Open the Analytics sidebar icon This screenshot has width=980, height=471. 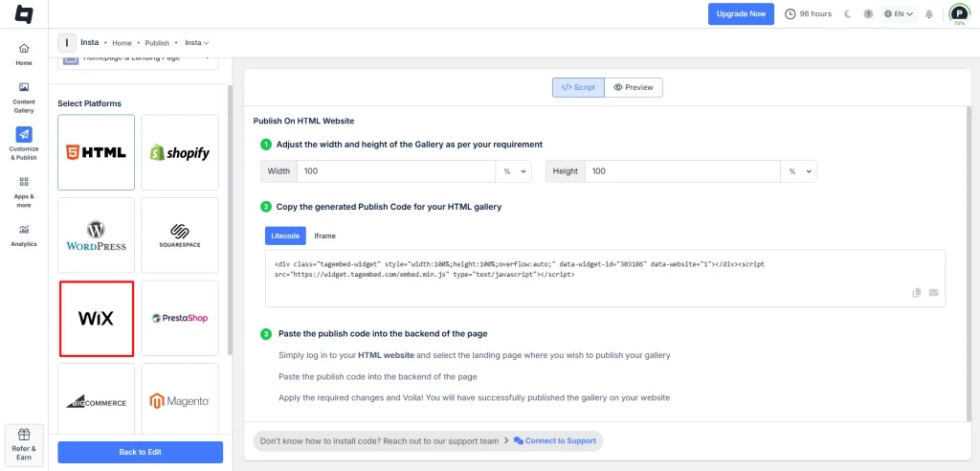(24, 230)
